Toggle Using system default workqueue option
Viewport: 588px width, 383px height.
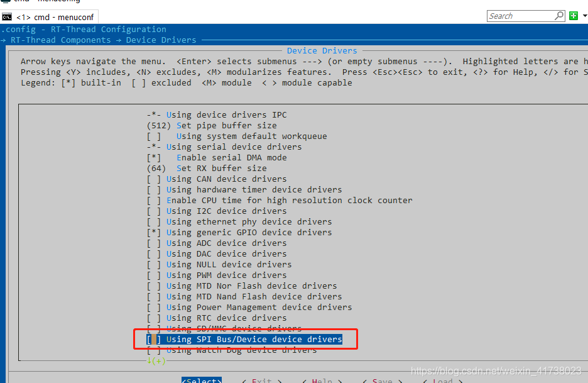[237, 136]
